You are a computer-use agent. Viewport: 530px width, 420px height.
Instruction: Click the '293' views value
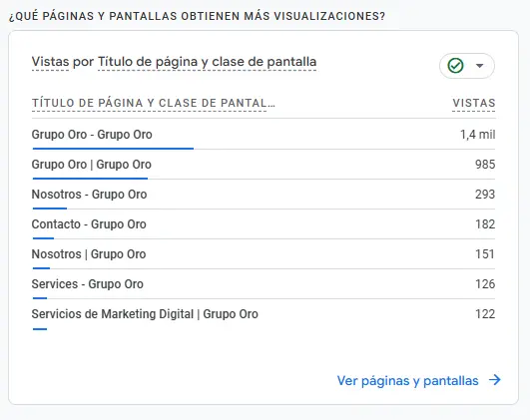pyautogui.click(x=485, y=195)
